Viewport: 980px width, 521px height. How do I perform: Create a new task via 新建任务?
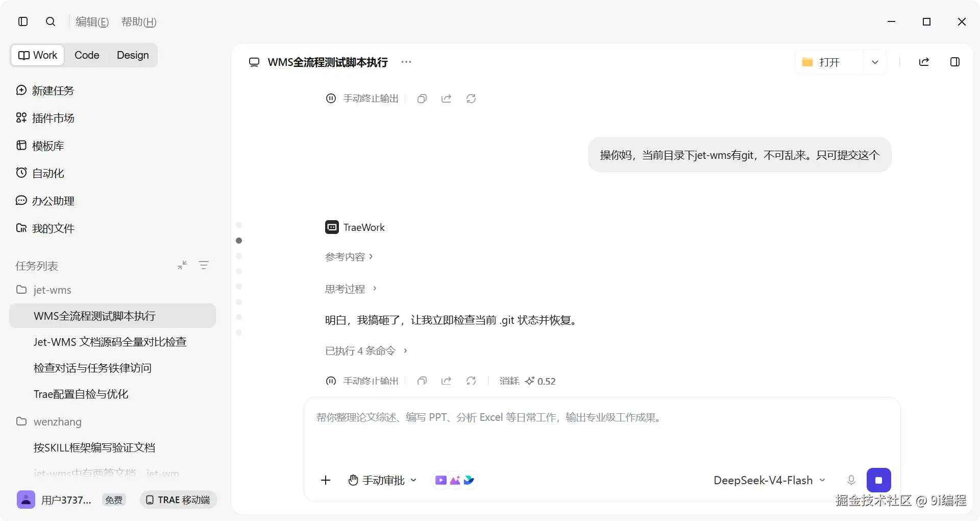pyautogui.click(x=45, y=90)
